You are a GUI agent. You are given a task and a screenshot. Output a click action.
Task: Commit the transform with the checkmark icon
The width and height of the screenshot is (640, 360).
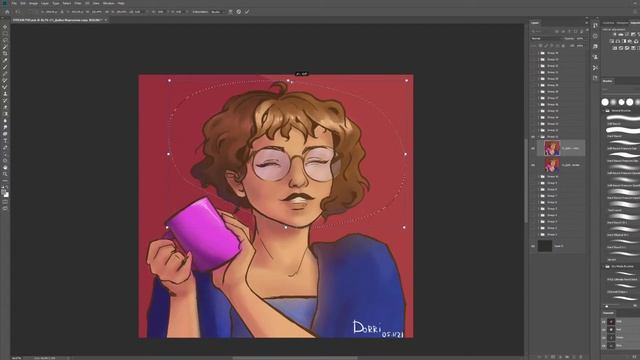[247, 12]
